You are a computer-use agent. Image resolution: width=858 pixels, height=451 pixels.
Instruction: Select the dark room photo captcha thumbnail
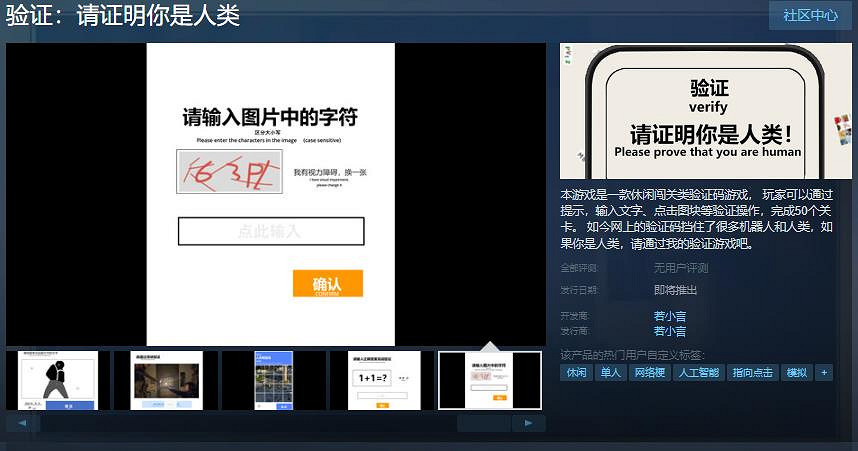click(166, 380)
